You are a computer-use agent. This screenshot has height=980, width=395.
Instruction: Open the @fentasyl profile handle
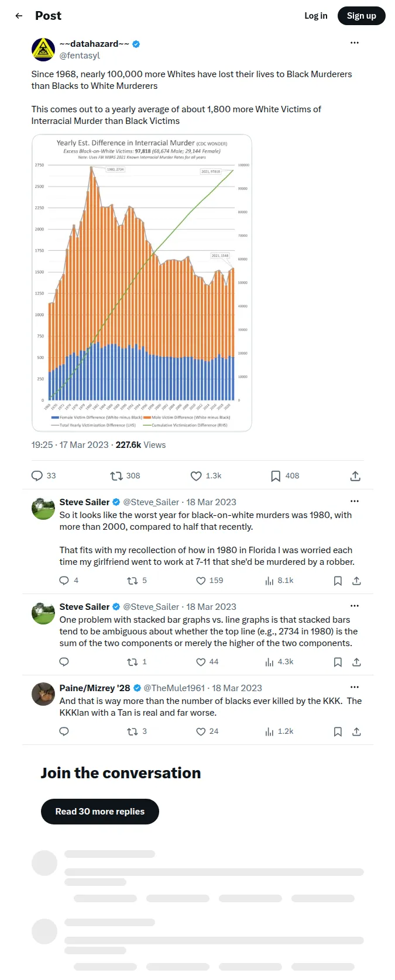coord(80,56)
